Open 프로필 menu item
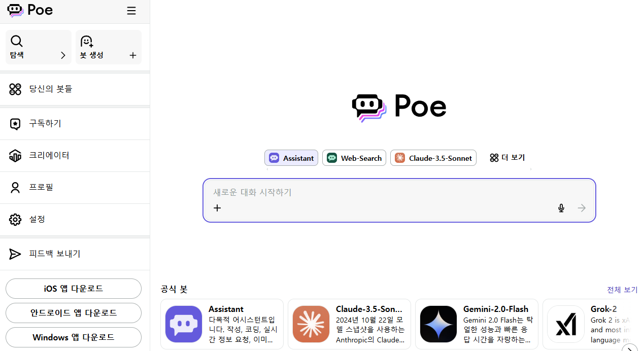Viewport: 644px width, 351px height. point(75,187)
